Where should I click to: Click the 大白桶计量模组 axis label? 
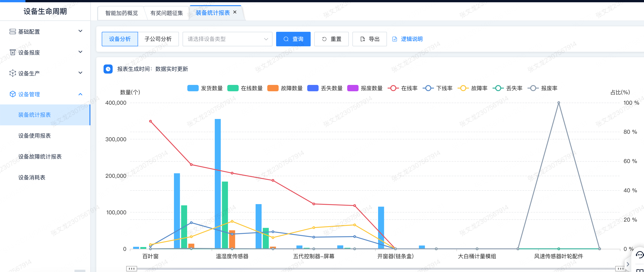coord(477,256)
